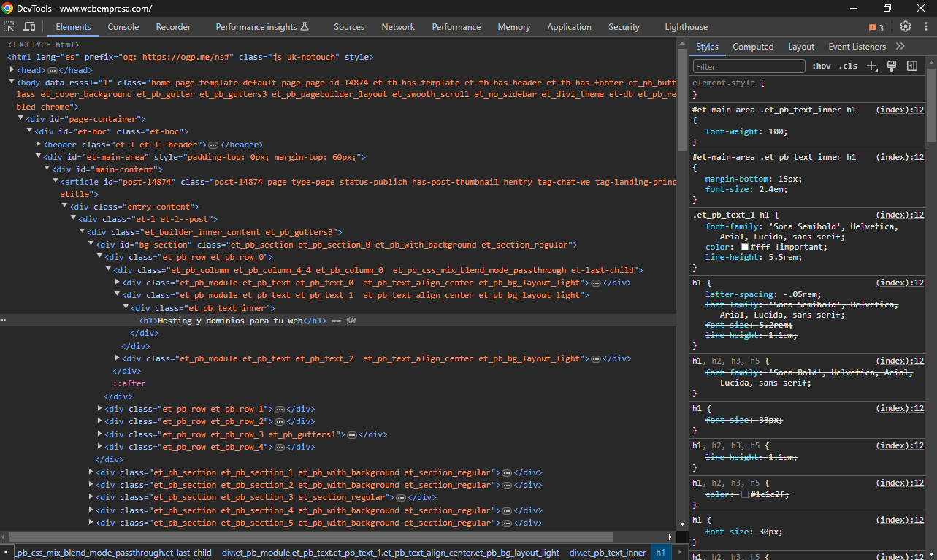Click the ellipsis in the et_pb_row_3 row

[351, 434]
